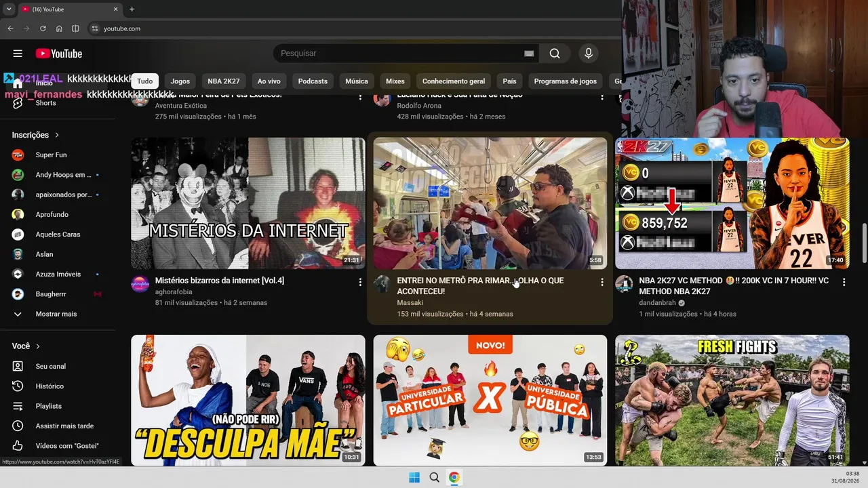The height and width of the screenshot is (488, 868).
Task: Start voice search with the microphone icon
Action: 588,54
